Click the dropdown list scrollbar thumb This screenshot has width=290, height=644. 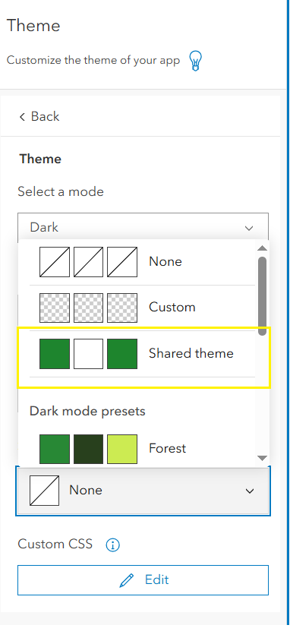tap(262, 296)
